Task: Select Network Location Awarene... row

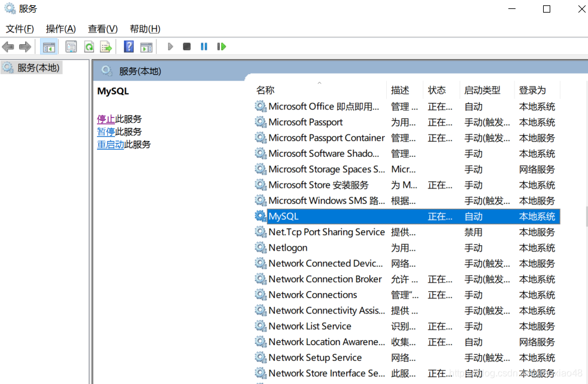Action: (407, 342)
